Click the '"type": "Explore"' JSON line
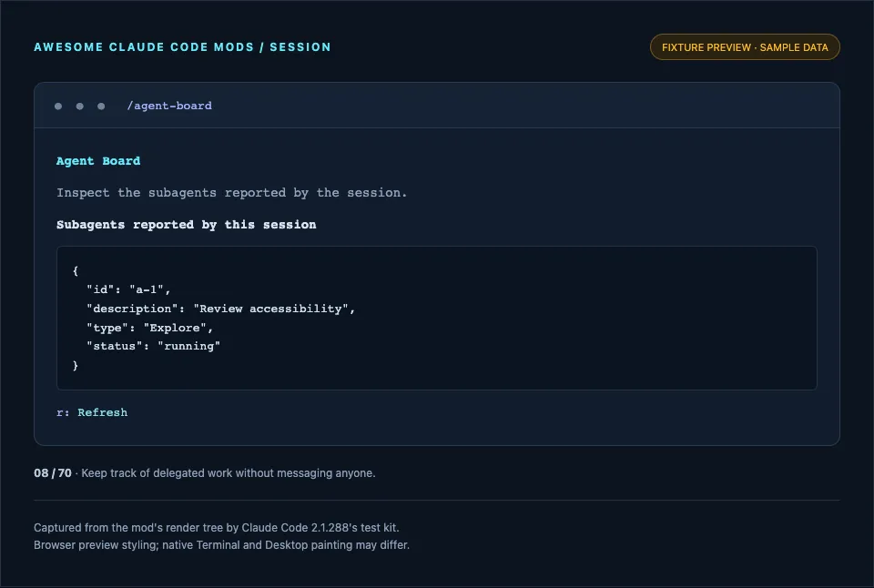This screenshot has height=588, width=874. [149, 328]
